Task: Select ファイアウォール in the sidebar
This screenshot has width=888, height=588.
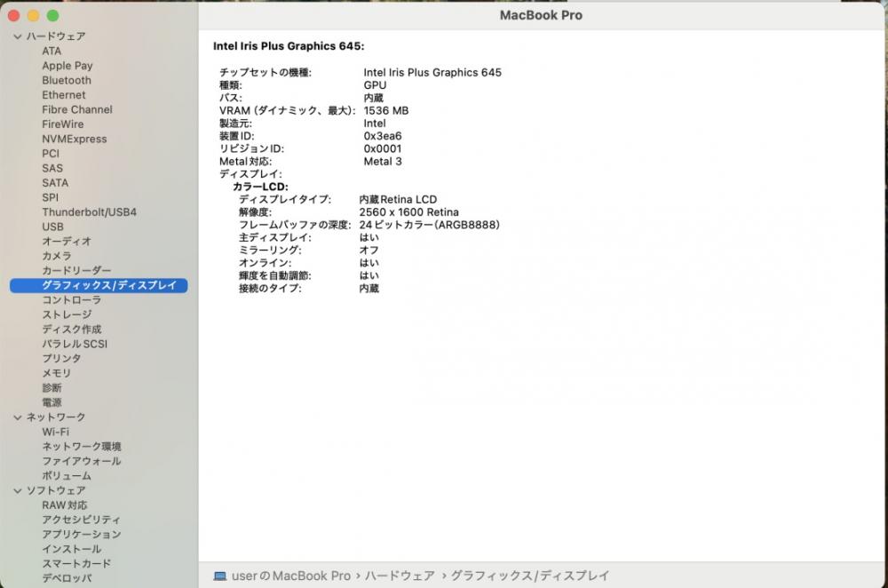Action: tap(82, 462)
